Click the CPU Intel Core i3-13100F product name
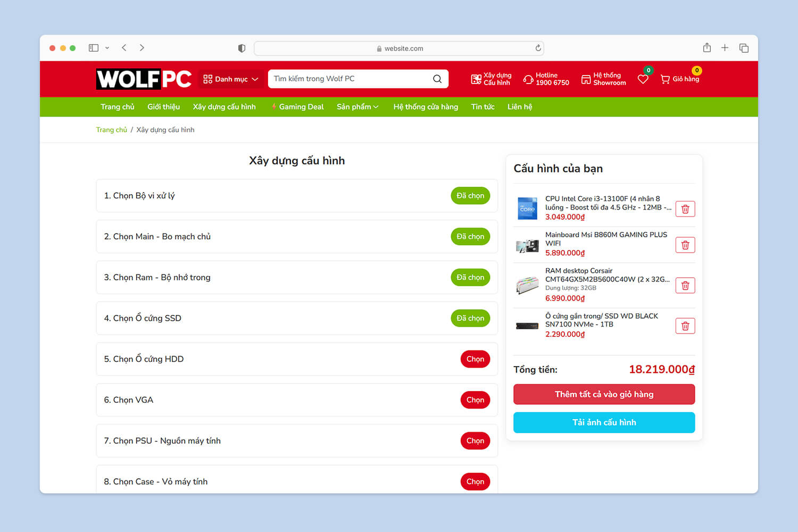Viewport: 798px width, 532px height. point(608,203)
